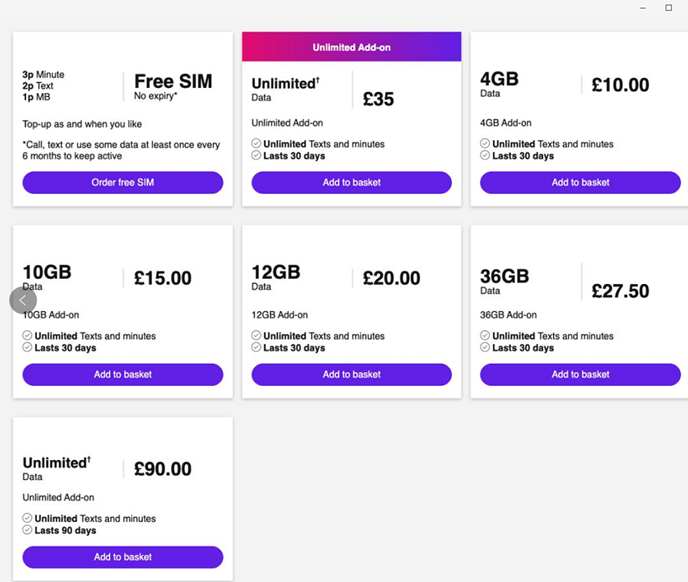
Task: Click checkmark beside Lasts 30 days in 4GB card
Action: coord(485,156)
